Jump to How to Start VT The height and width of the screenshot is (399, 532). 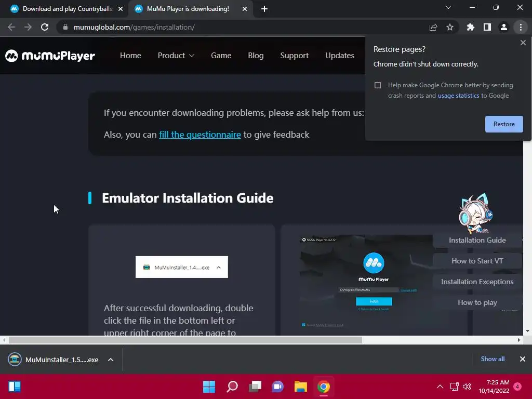click(477, 261)
